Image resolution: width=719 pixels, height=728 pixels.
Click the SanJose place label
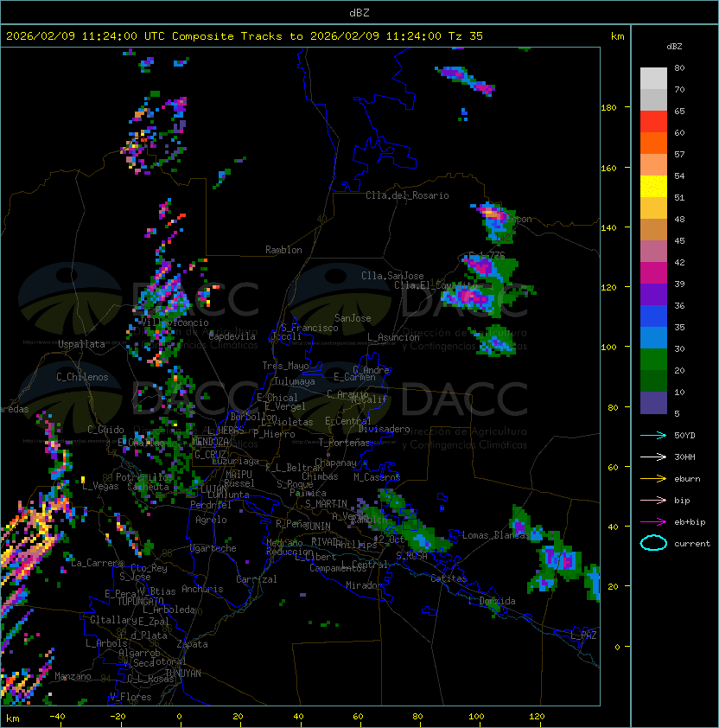(x=353, y=318)
